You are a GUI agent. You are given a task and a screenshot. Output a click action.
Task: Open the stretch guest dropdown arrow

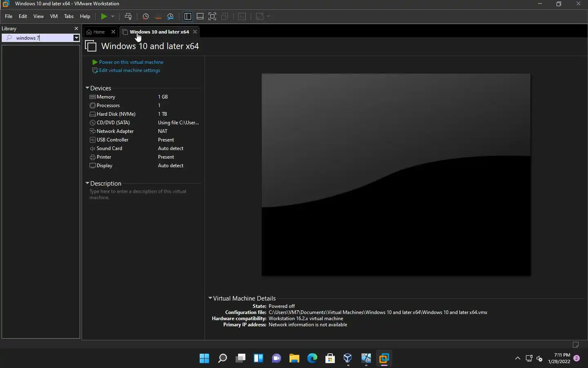click(268, 16)
